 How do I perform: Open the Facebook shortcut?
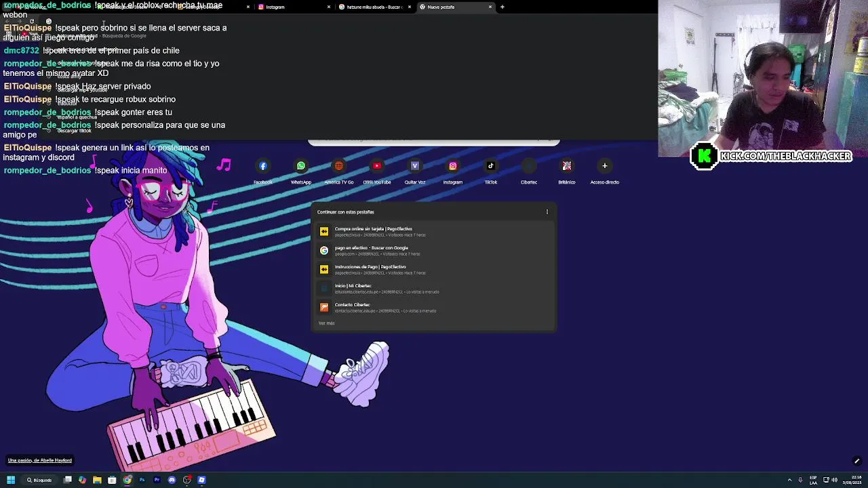(263, 171)
